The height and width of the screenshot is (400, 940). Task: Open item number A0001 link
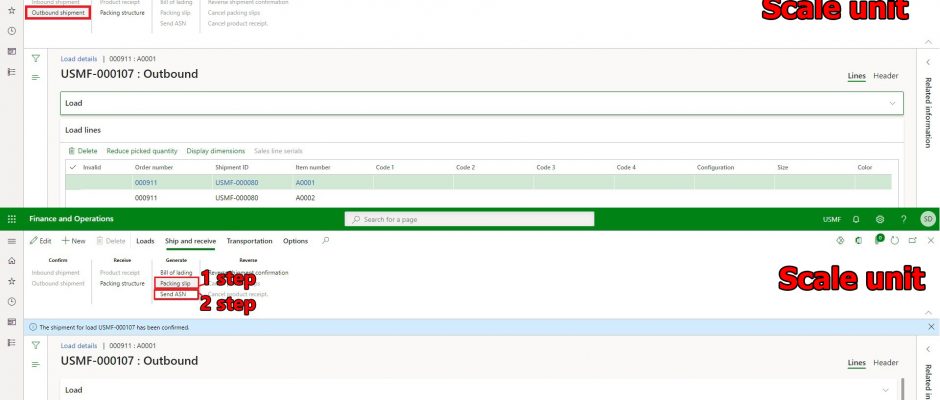pos(305,182)
